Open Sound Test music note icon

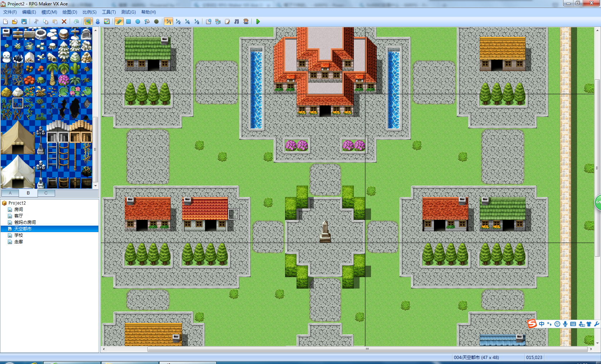tap(236, 22)
